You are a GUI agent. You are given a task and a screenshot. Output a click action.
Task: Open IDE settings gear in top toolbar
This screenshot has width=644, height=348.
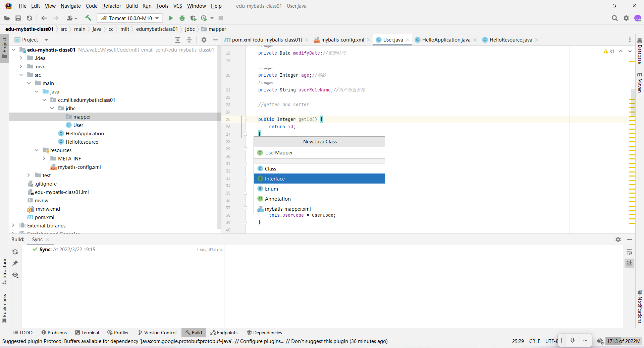626,18
